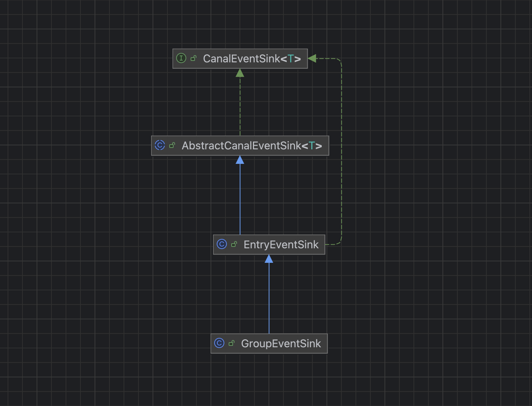The image size is (532, 406).
Task: Click green arrowhead on right side of CanalEventSink
Action: [x=312, y=58]
